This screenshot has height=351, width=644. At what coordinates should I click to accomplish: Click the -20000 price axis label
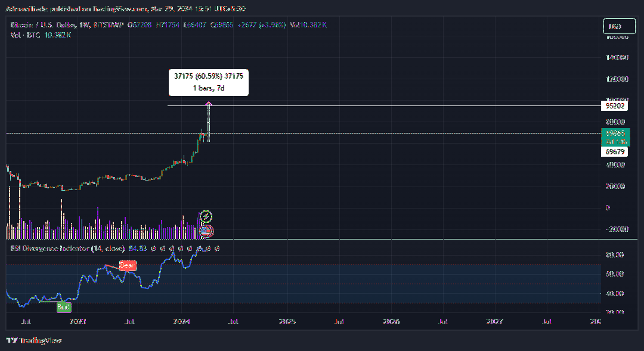617,229
